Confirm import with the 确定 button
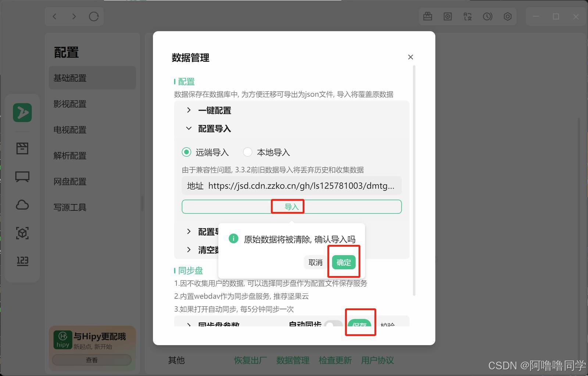 click(343, 262)
